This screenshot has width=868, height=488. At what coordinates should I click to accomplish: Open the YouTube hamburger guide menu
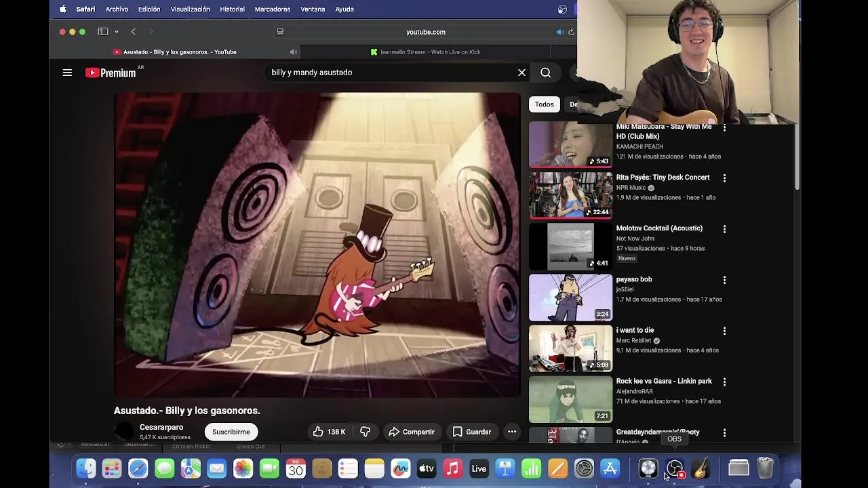click(x=67, y=73)
